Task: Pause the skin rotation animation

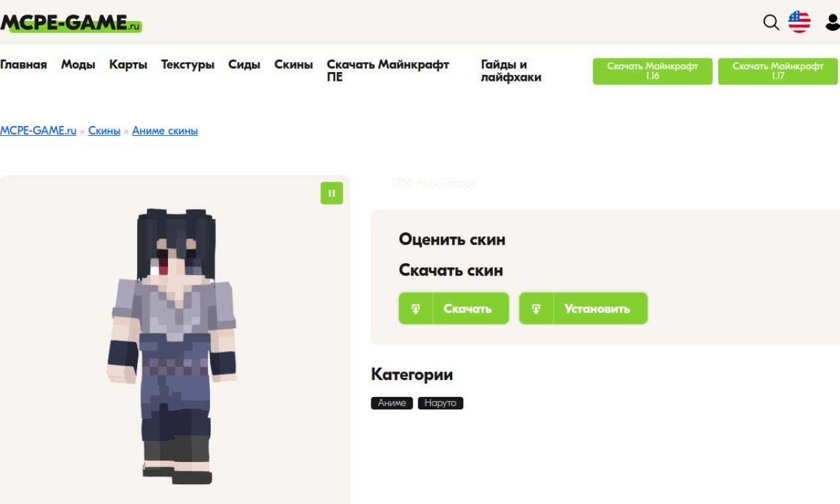Action: pos(331,193)
